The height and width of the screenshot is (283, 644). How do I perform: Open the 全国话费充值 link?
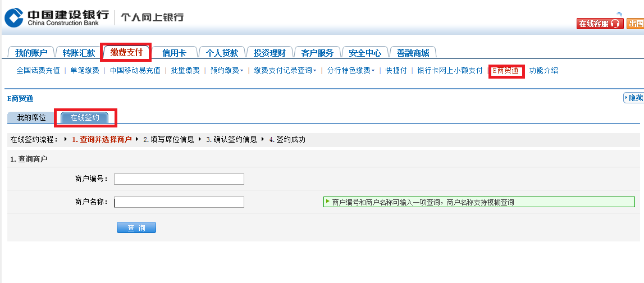point(38,71)
